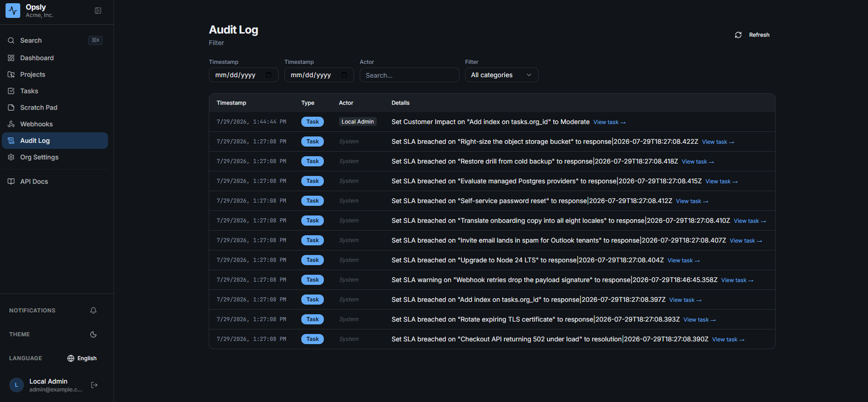Click the Scratch Pad note icon

tap(11, 108)
